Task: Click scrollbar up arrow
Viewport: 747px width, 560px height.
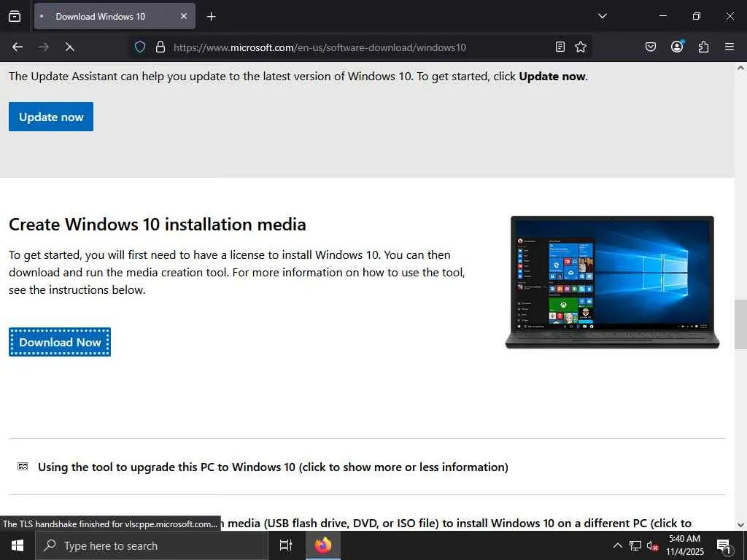Action: (740, 68)
